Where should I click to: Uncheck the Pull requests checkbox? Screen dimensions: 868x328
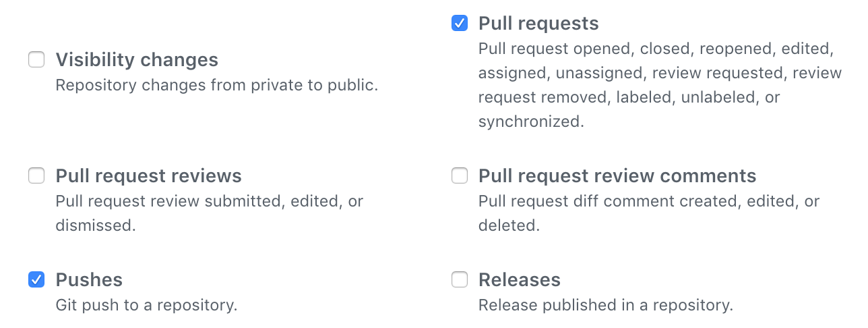pyautogui.click(x=460, y=24)
